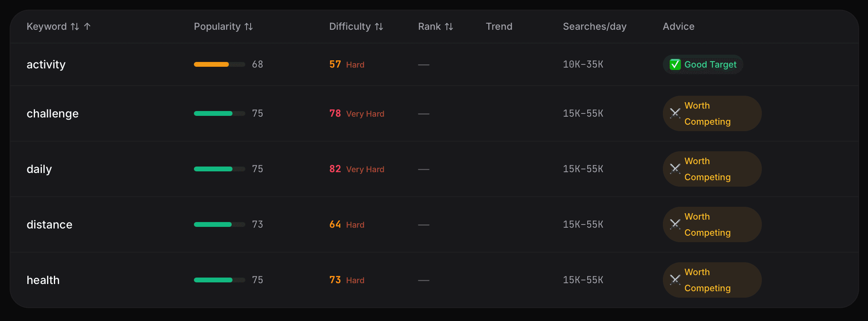Click Worth Competing badge on the challenge row
This screenshot has width=868, height=321.
click(712, 113)
